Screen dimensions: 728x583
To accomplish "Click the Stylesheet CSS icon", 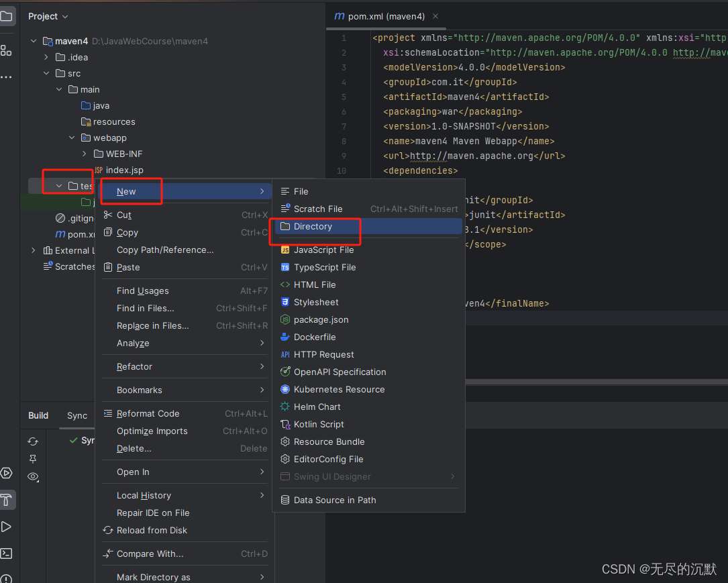I will (285, 302).
